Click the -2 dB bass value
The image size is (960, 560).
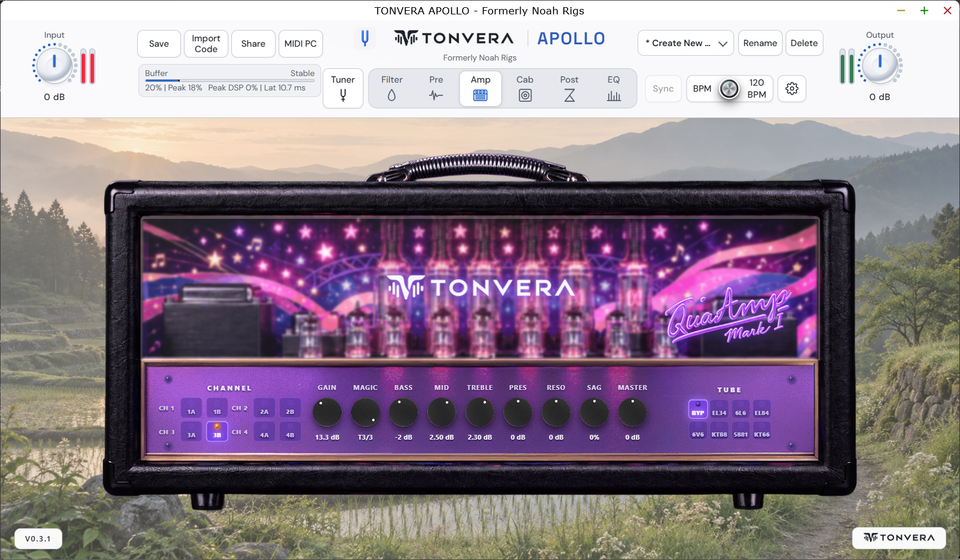[403, 437]
